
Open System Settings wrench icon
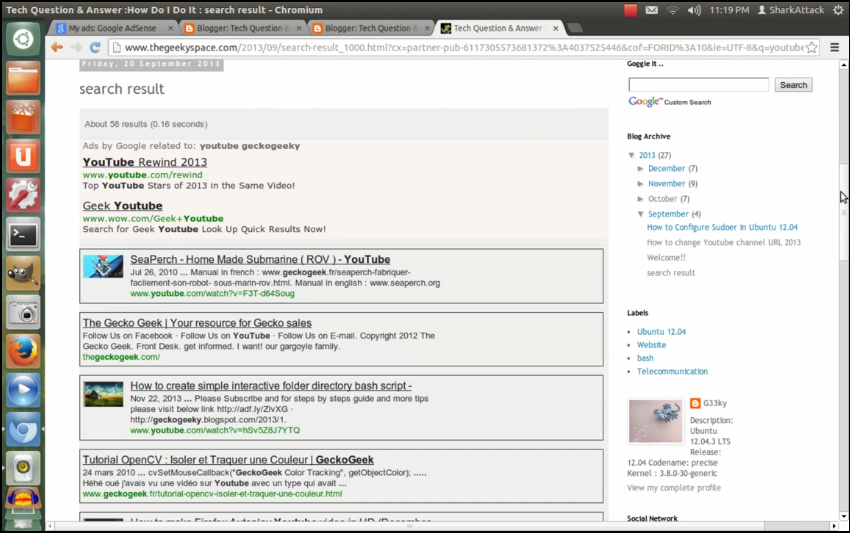tap(23, 195)
